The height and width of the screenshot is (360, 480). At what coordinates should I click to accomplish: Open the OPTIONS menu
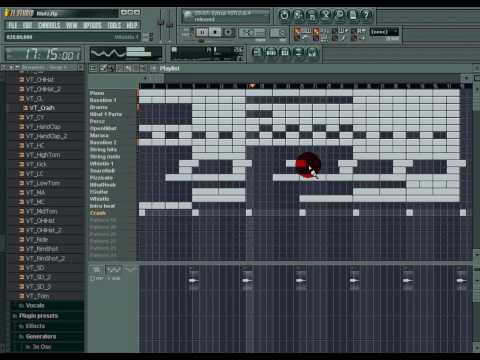(92, 25)
